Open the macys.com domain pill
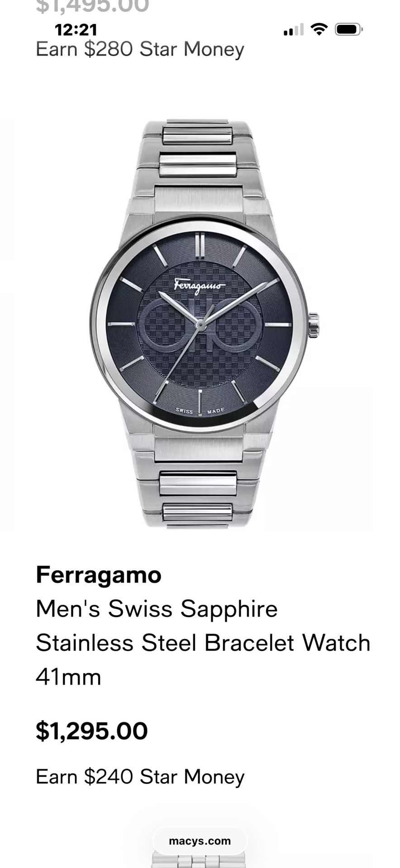 pos(200,841)
